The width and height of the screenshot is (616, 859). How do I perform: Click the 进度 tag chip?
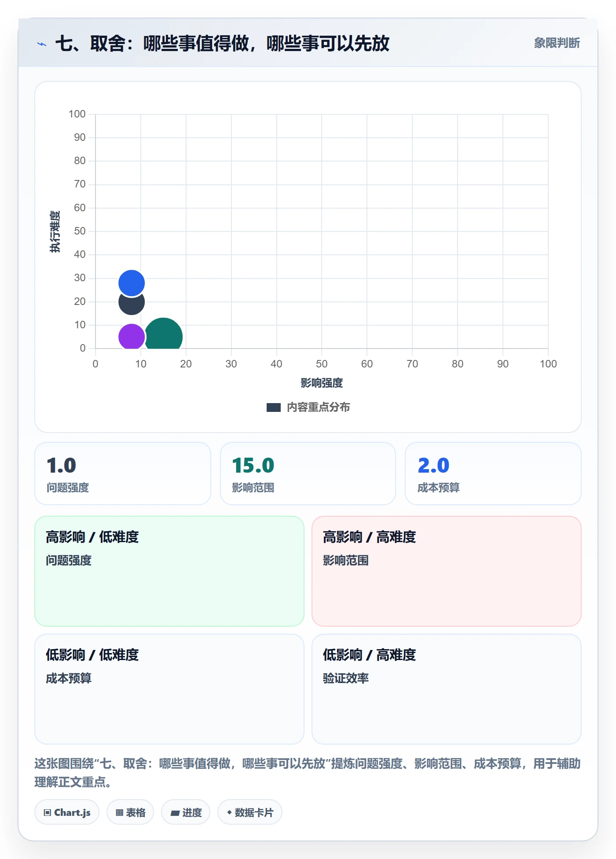tap(186, 812)
